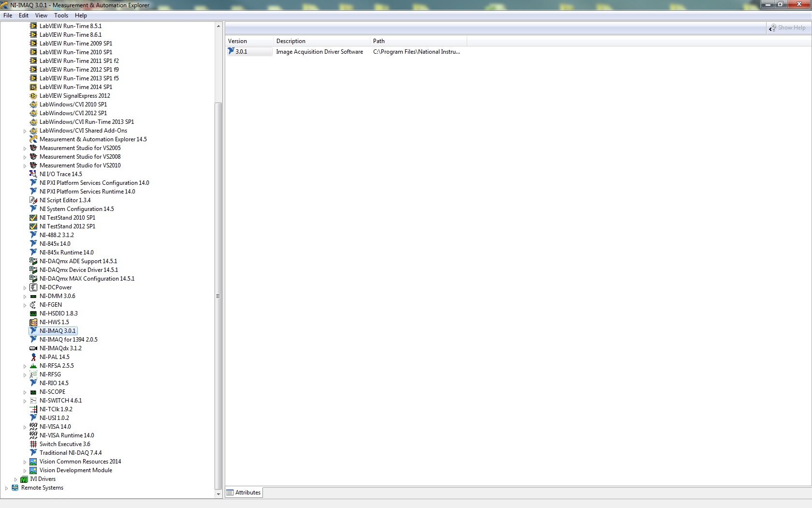
Task: Click the NI-FGEN icon
Action: pyautogui.click(x=33, y=305)
